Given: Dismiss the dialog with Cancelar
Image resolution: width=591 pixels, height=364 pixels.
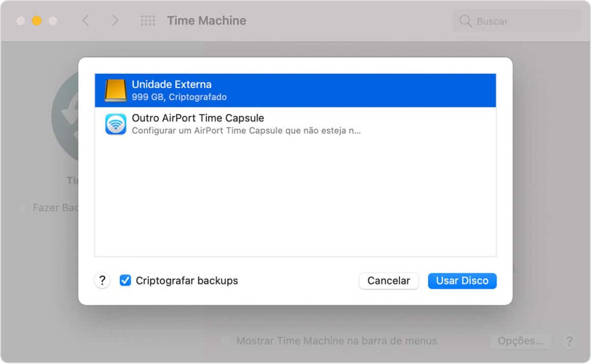Looking at the screenshot, I should (x=389, y=281).
